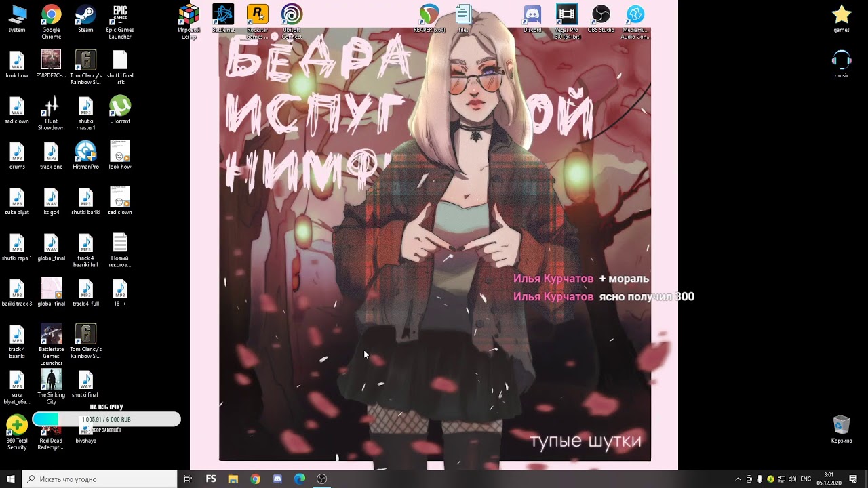This screenshot has height=488, width=868.
Task: Open the Игровой центр desktop shortcut
Action: click(189, 22)
